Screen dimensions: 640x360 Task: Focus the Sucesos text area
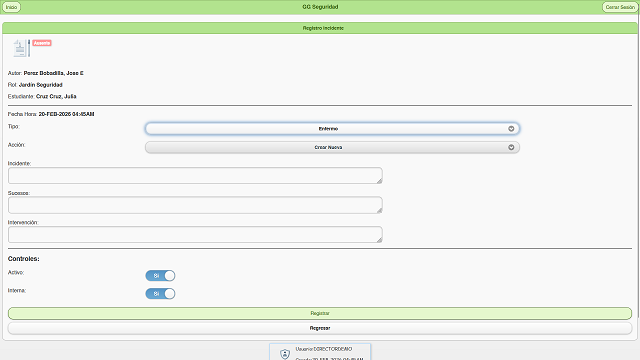click(195, 205)
